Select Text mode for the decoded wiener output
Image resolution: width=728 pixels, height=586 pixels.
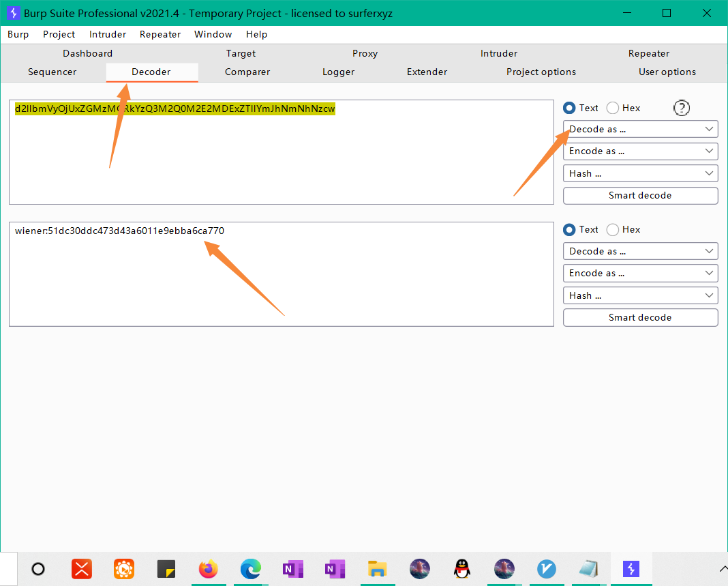point(569,230)
